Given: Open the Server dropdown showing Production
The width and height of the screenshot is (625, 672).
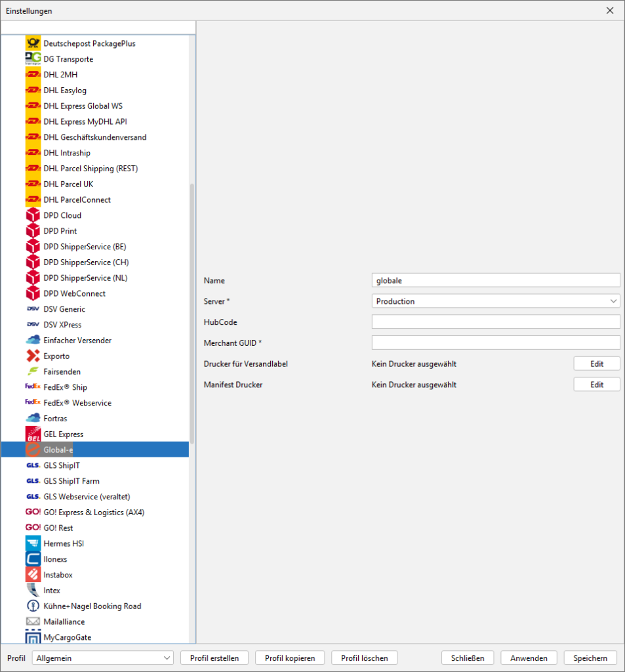Looking at the screenshot, I should 496,301.
